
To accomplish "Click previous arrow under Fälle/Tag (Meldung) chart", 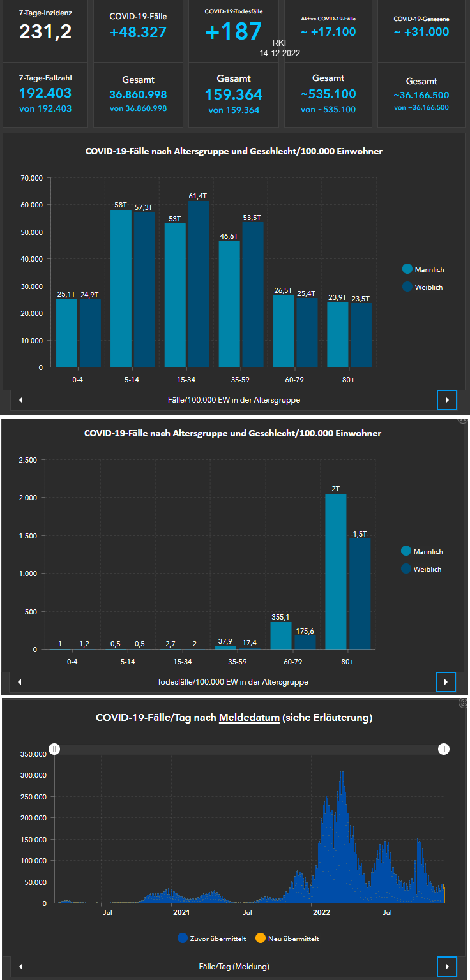I will click(x=20, y=967).
